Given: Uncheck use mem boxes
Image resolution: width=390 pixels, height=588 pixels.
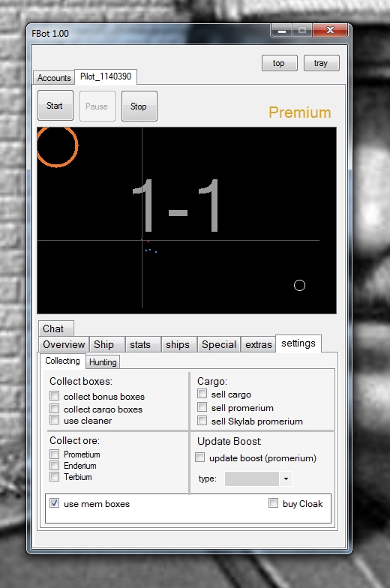Looking at the screenshot, I should 54,503.
